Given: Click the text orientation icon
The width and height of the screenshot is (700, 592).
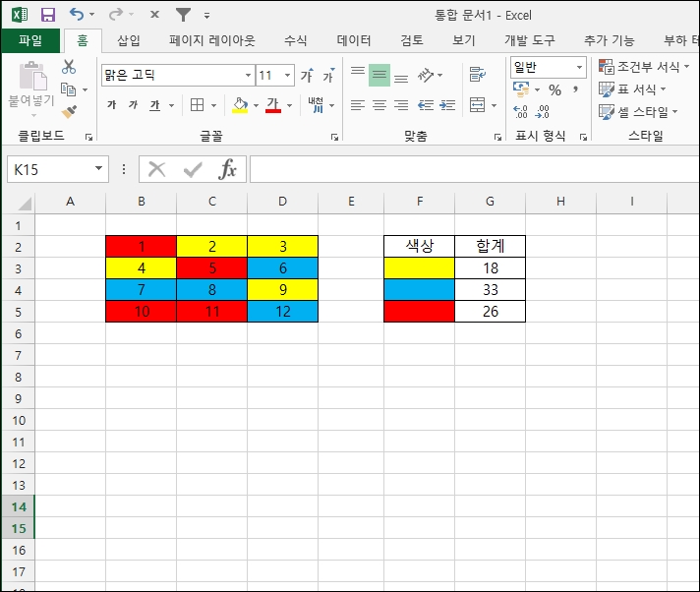Looking at the screenshot, I should (x=425, y=75).
